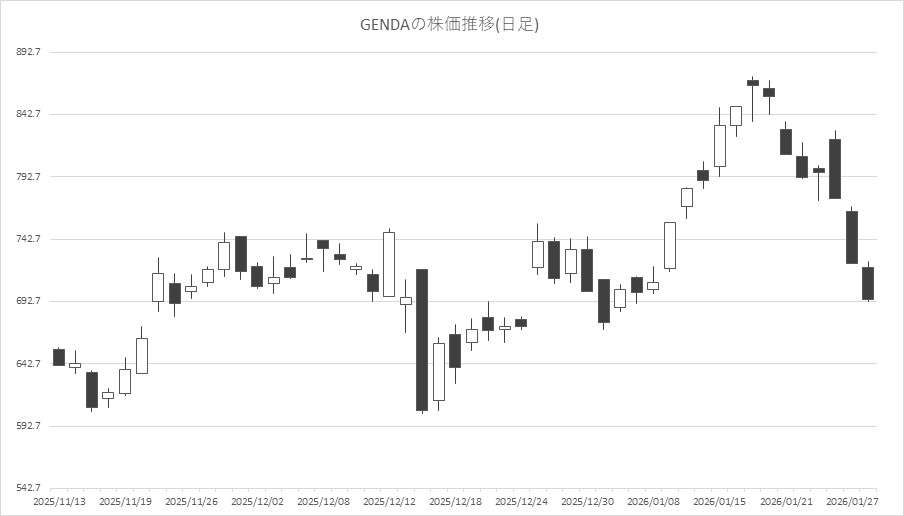This screenshot has width=904, height=516.
Task: Click the 892.7 label on the price axis
Action: click(26, 52)
